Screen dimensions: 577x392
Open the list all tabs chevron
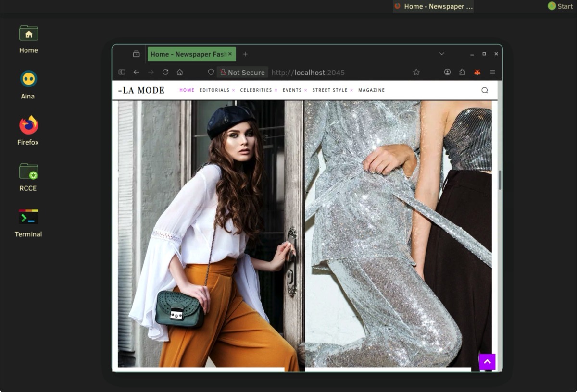point(441,54)
